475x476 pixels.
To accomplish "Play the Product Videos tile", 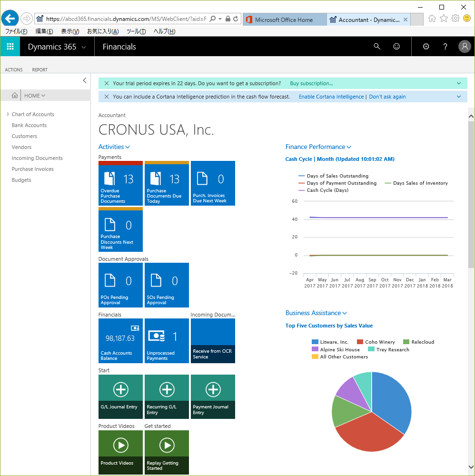I will (120, 452).
